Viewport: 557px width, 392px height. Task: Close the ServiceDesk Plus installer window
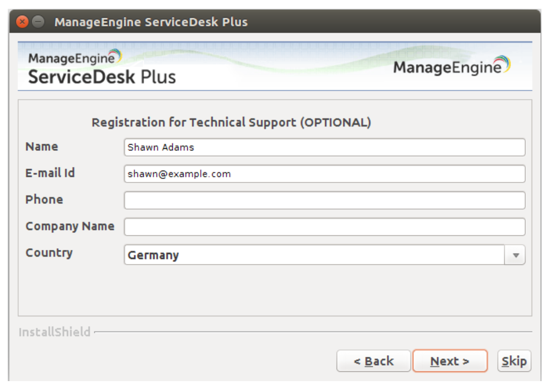pos(22,22)
